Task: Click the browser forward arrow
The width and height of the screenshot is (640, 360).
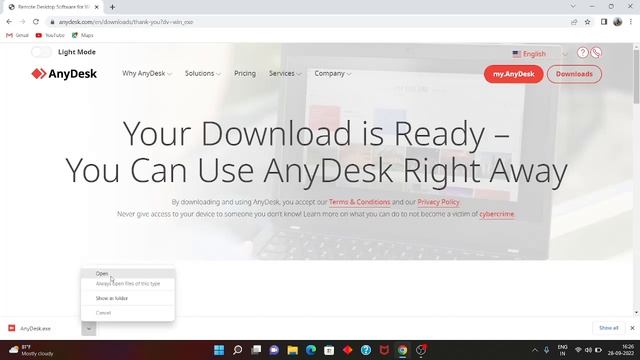Action: point(22,22)
